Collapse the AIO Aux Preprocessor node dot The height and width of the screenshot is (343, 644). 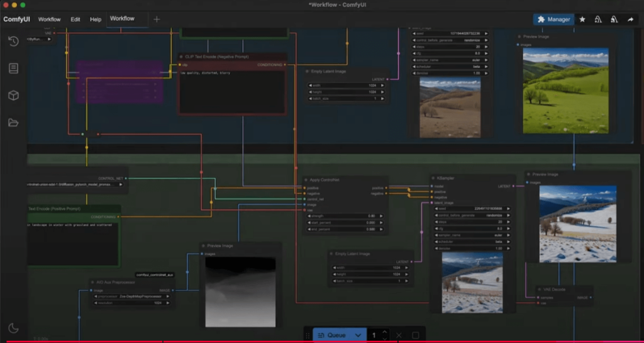point(92,283)
